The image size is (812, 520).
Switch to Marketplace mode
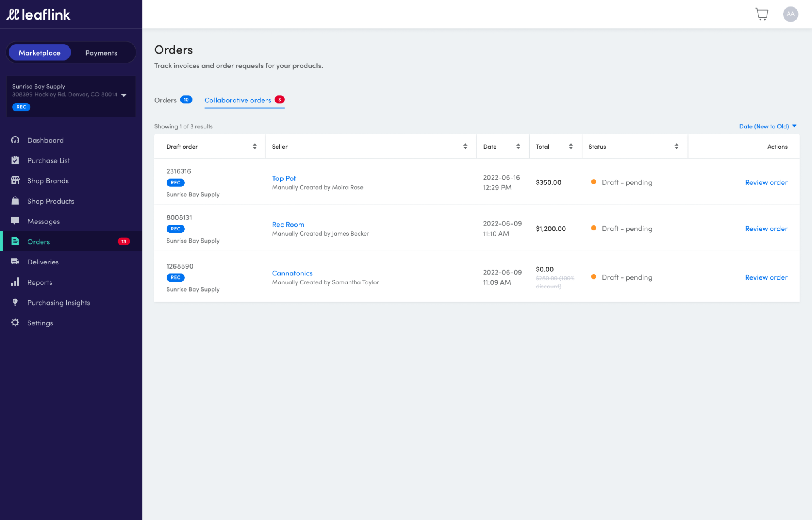pos(39,53)
